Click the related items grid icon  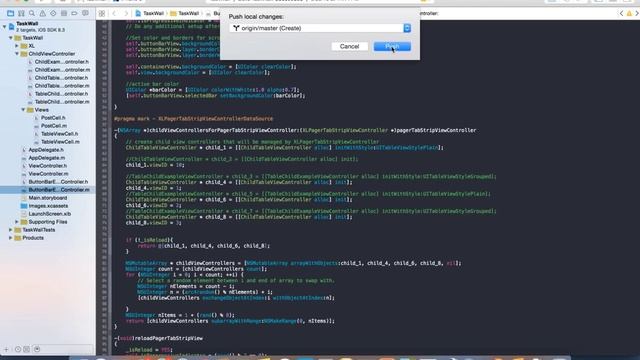pyautogui.click(x=102, y=13)
